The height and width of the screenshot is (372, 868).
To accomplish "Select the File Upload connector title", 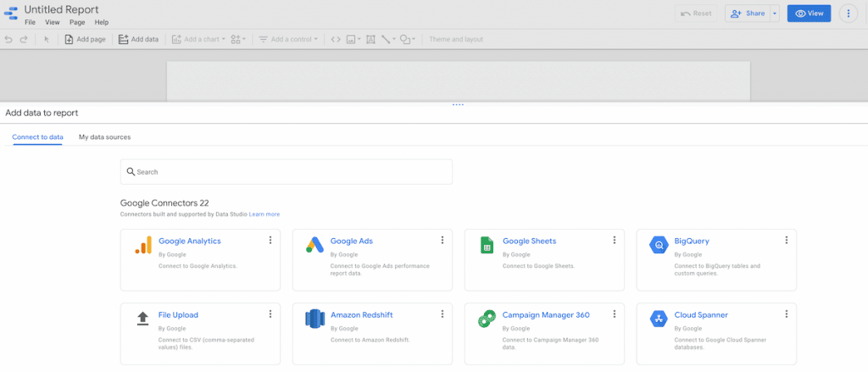I will [x=178, y=315].
